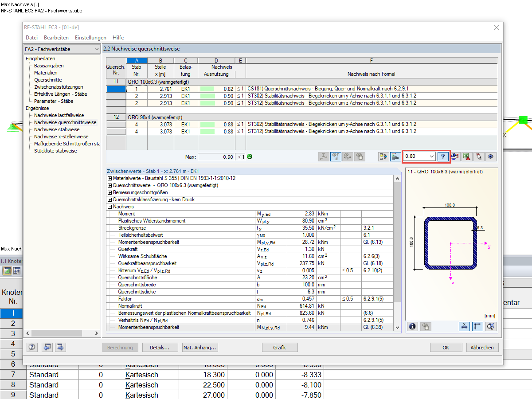Click the Grafik button
The height and width of the screenshot is (399, 532).
tap(280, 348)
